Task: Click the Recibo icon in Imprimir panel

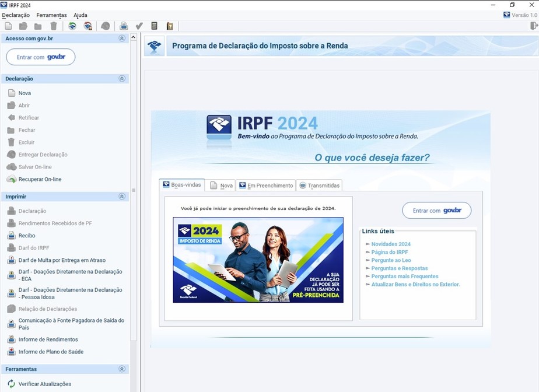Action: tap(11, 236)
